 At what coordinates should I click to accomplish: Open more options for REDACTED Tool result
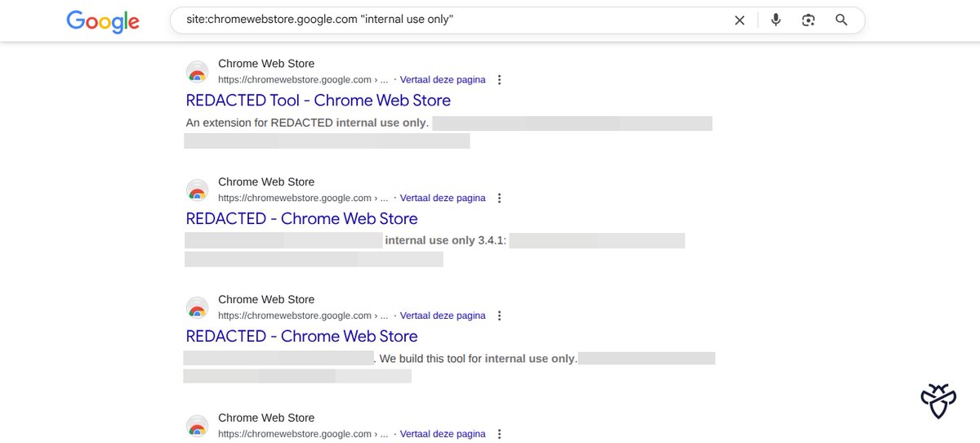[500, 80]
